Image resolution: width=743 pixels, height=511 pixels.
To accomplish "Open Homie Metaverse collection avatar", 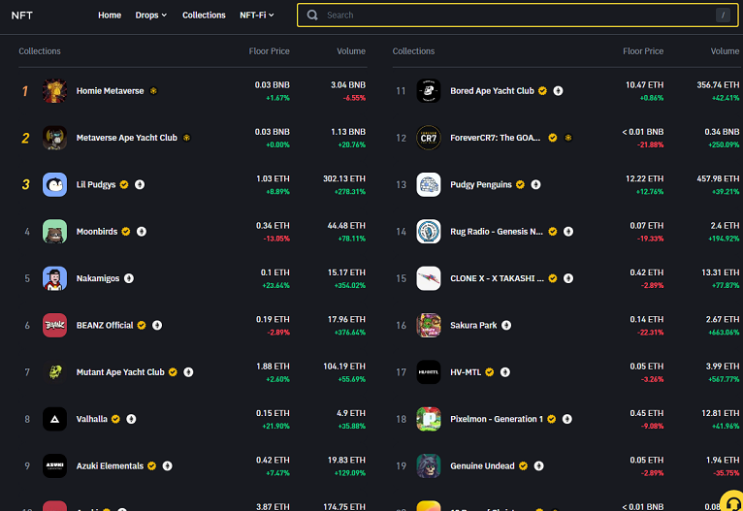I will [x=54, y=91].
